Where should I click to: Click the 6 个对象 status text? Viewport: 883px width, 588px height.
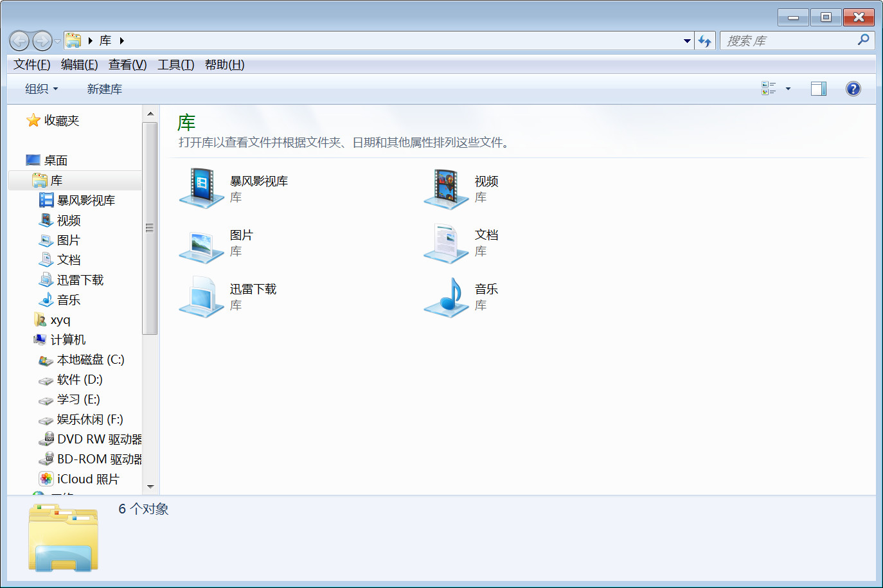143,509
